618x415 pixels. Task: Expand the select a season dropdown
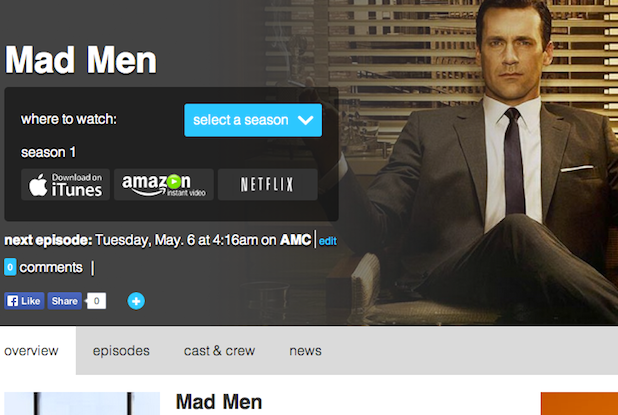pos(253,120)
